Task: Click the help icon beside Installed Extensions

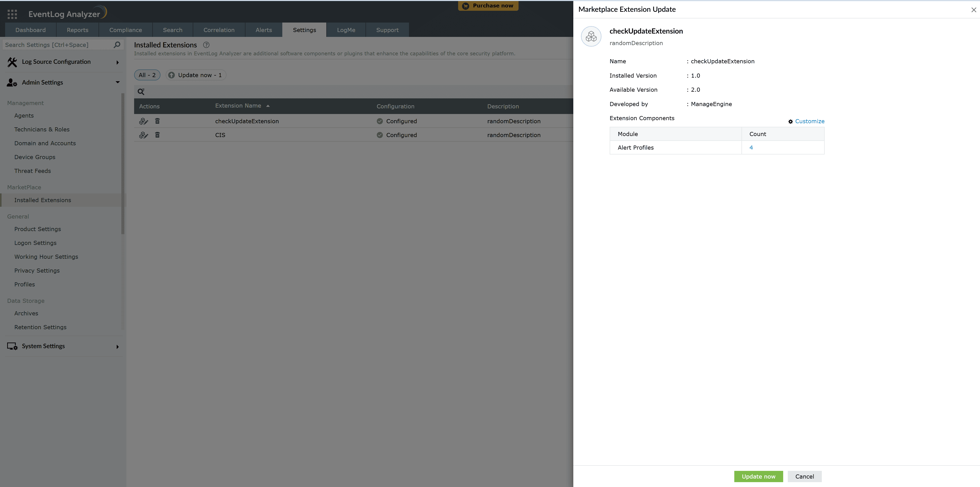Action: (x=206, y=45)
